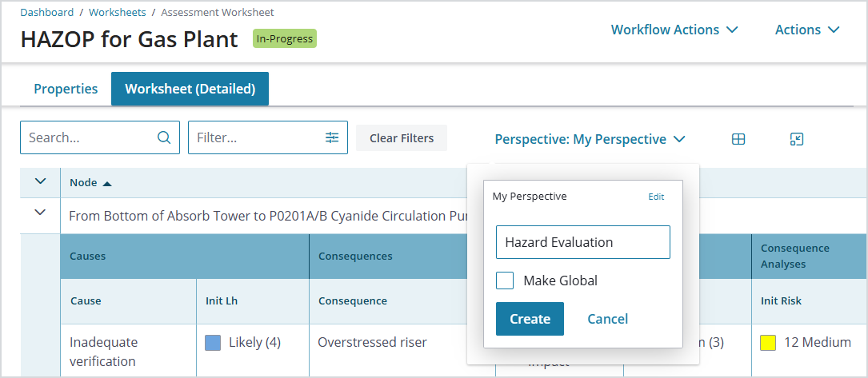Open the column layout grid icon
This screenshot has width=868, height=378.
point(738,139)
